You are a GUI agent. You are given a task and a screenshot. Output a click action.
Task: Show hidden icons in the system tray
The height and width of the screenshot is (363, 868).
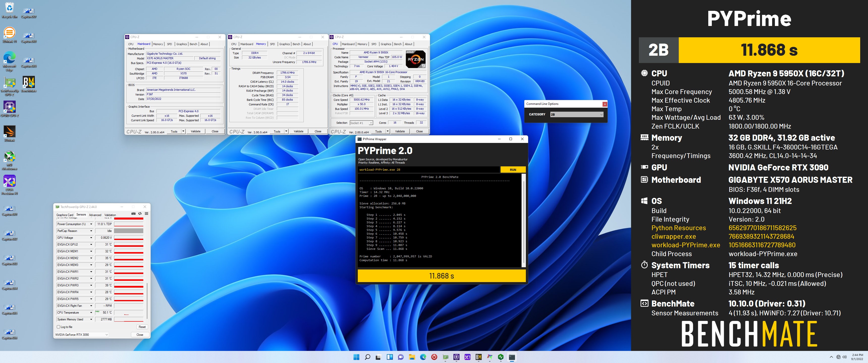click(831, 357)
